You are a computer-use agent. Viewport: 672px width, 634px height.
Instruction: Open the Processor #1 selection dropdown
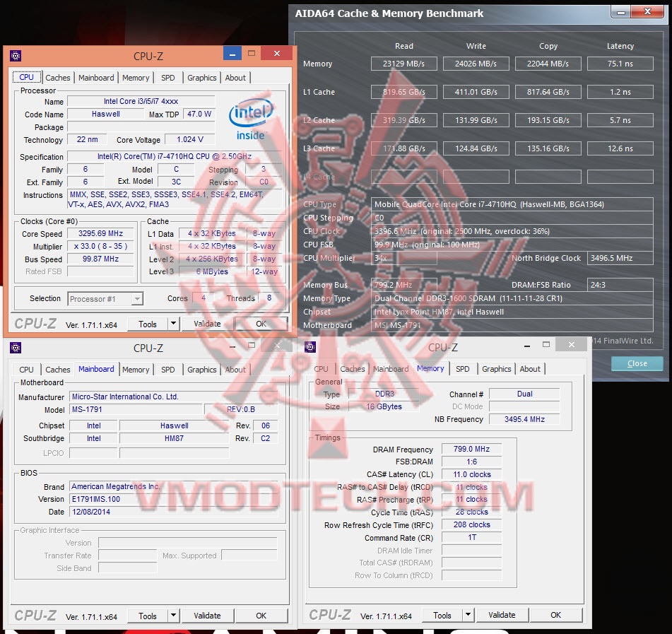coord(105,299)
